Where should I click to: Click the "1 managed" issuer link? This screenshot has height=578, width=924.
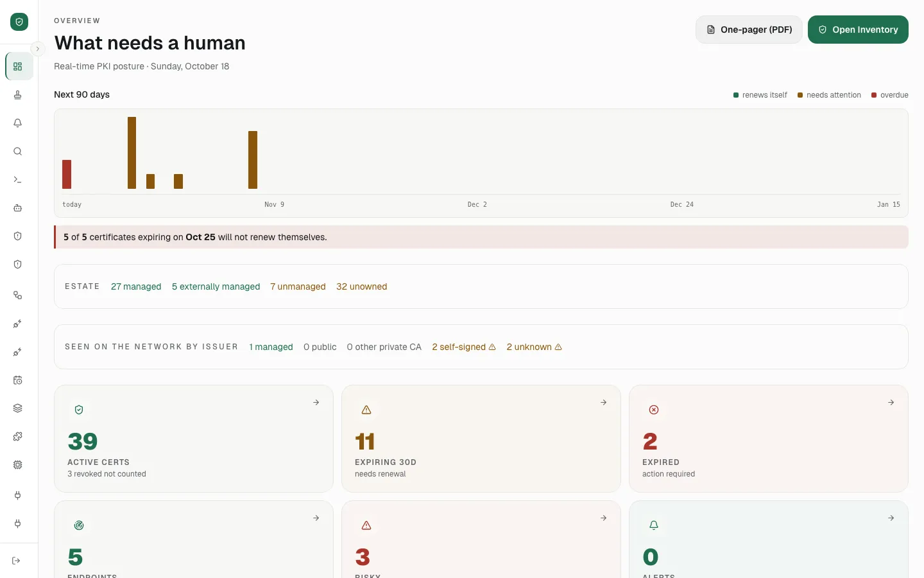tap(271, 347)
